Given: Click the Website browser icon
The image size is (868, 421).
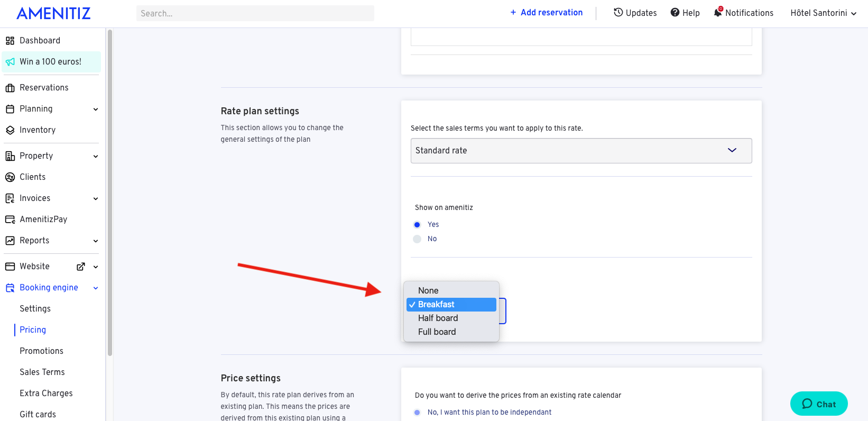Looking at the screenshot, I should pyautogui.click(x=10, y=267).
